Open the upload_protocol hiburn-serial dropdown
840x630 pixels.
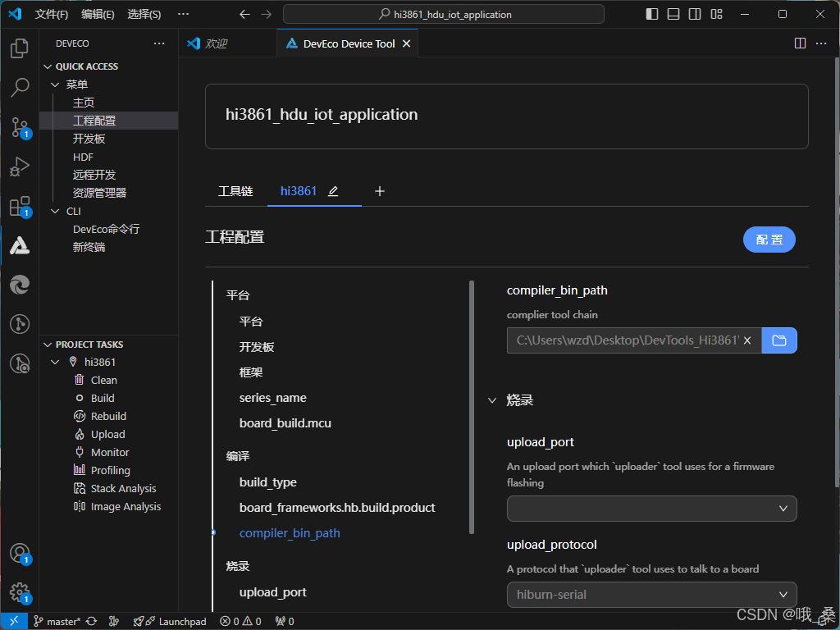651,595
